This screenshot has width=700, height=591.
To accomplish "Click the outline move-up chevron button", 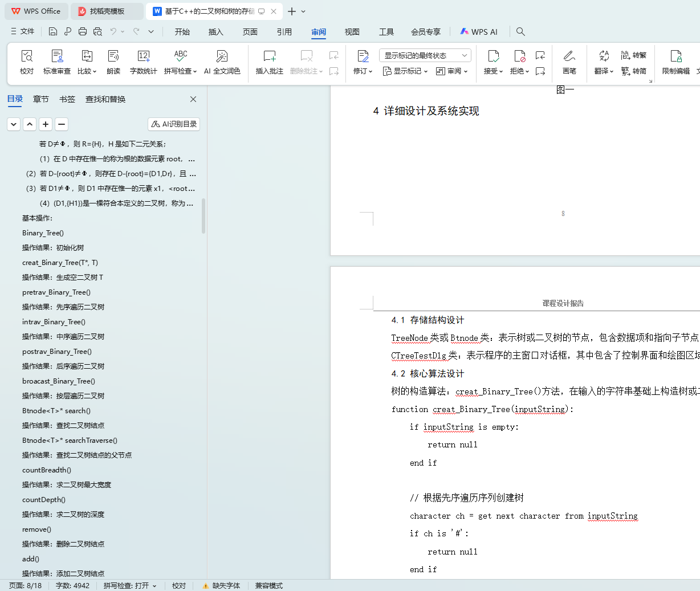I will (30, 124).
